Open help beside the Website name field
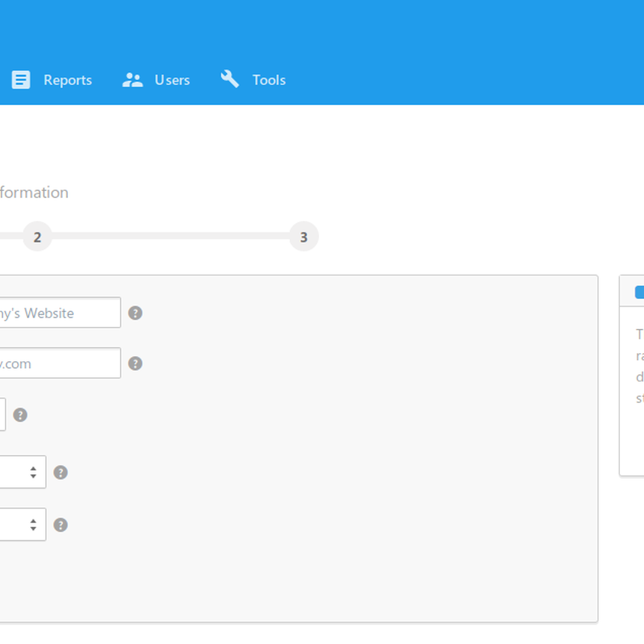The width and height of the screenshot is (644, 644). coord(135,313)
